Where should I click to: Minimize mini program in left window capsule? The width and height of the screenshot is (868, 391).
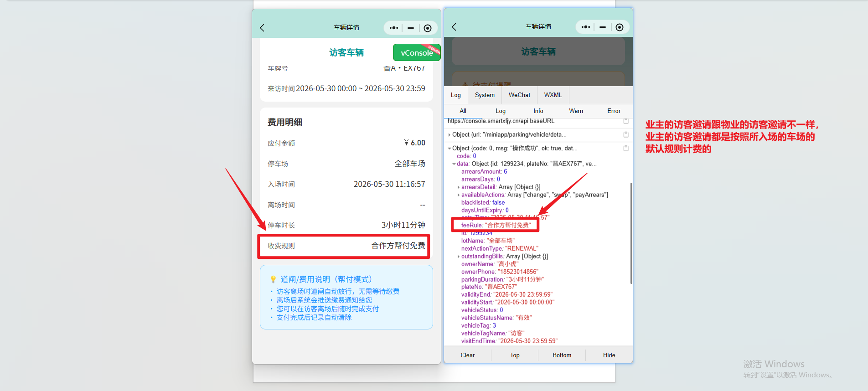pyautogui.click(x=411, y=28)
